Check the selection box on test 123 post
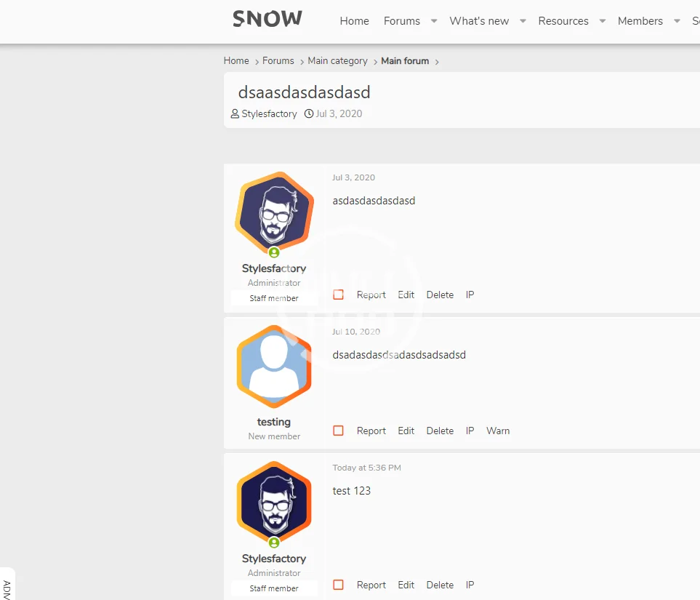 339,585
